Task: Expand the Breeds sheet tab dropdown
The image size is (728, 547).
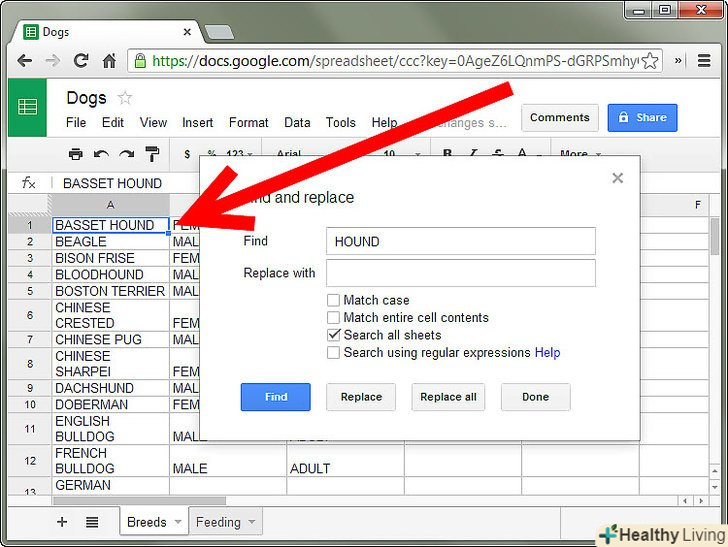Action: click(x=178, y=521)
